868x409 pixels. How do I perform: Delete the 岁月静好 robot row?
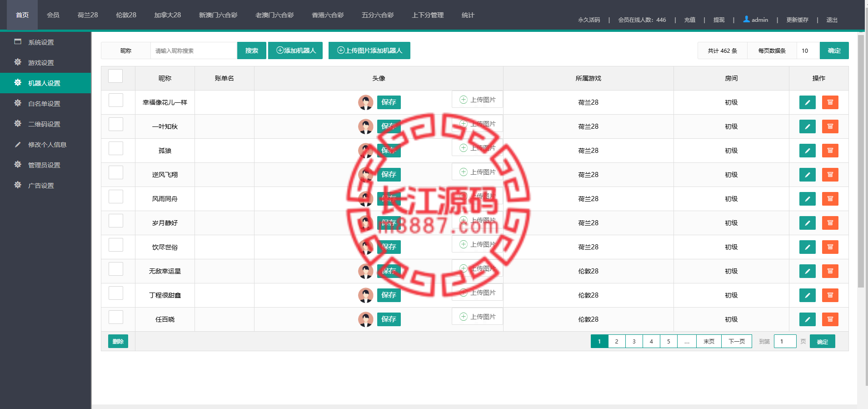point(830,223)
